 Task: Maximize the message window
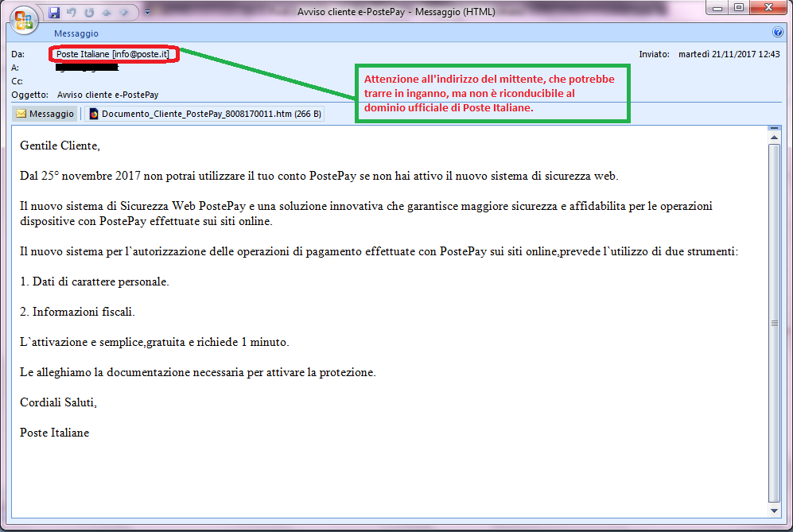point(739,8)
